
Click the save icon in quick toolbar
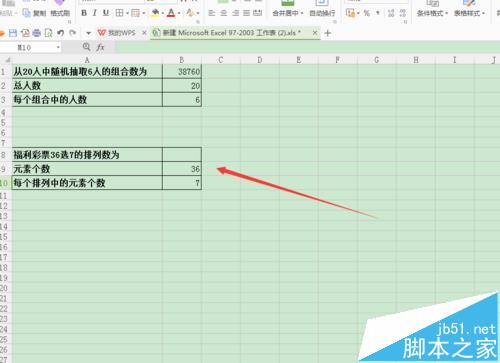[x=13, y=33]
